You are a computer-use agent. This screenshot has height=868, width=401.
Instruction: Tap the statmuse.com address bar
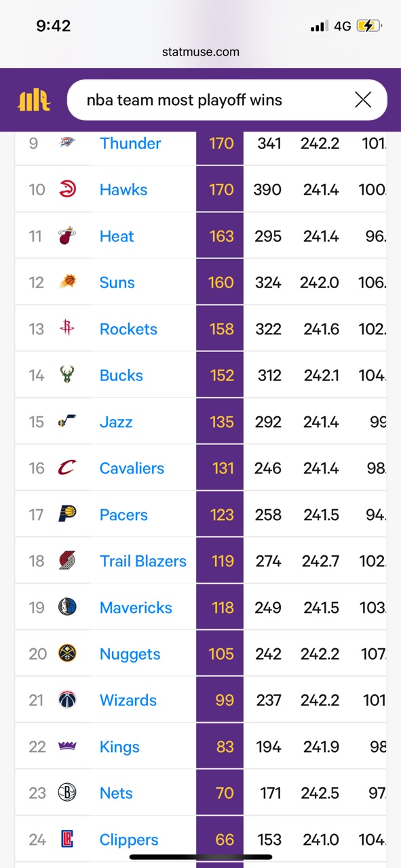(201, 52)
